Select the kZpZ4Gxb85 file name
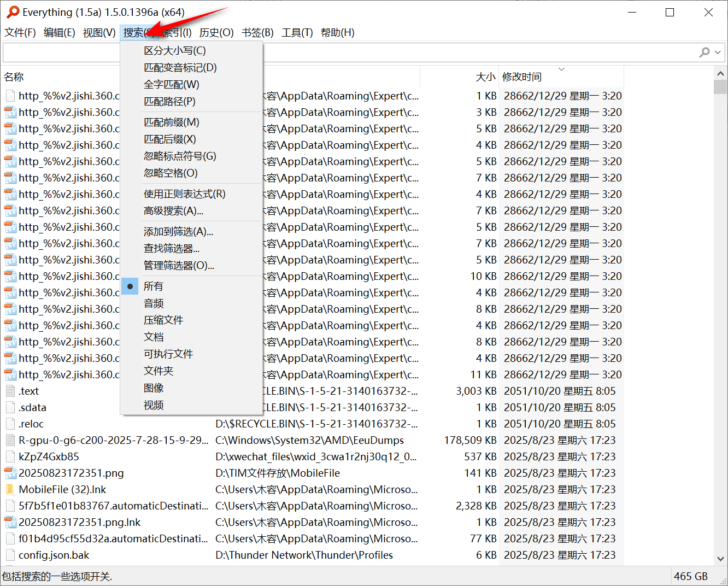Image resolution: width=728 pixels, height=586 pixels. (x=49, y=456)
